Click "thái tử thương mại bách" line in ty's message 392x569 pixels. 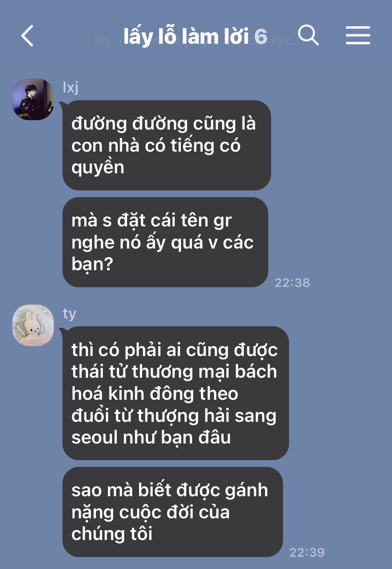pyautogui.click(x=174, y=372)
